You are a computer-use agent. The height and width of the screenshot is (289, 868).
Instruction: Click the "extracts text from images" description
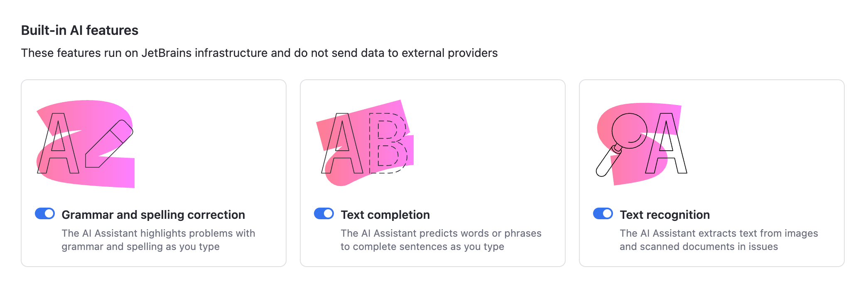click(x=718, y=240)
